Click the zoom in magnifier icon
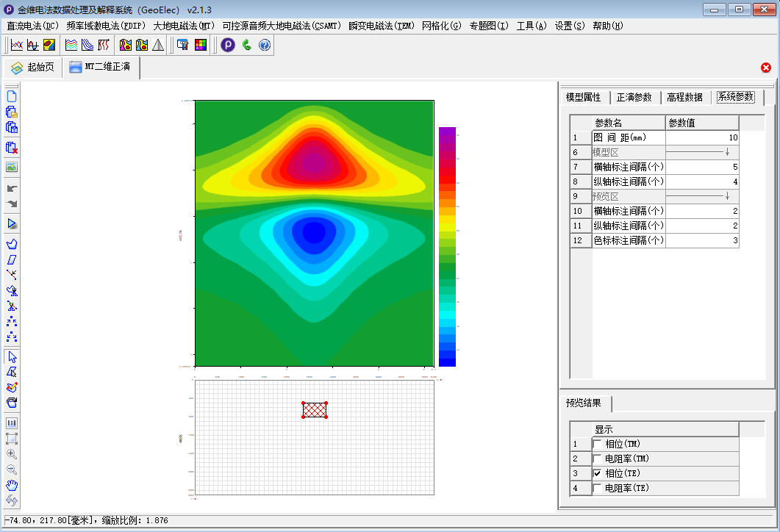Screen dimensions: 780x532 pos(12,454)
